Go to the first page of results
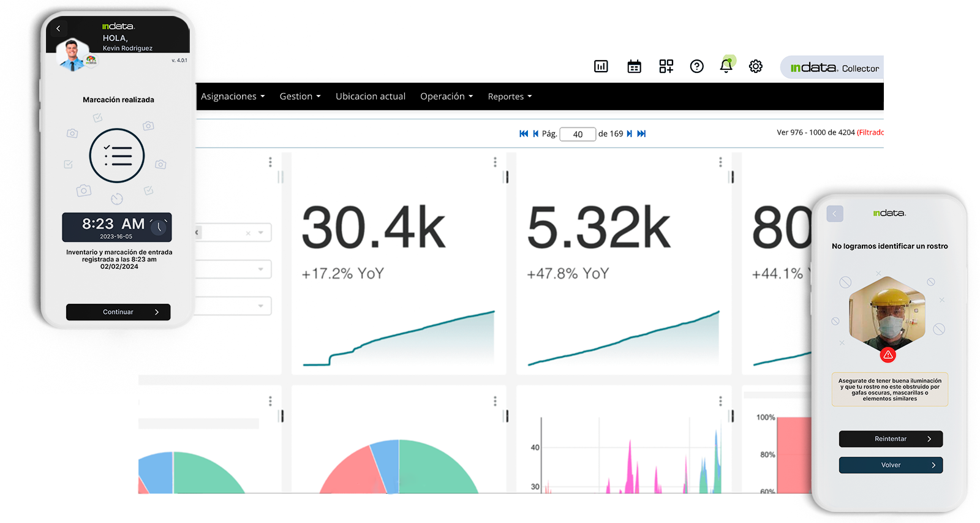 [x=524, y=134]
